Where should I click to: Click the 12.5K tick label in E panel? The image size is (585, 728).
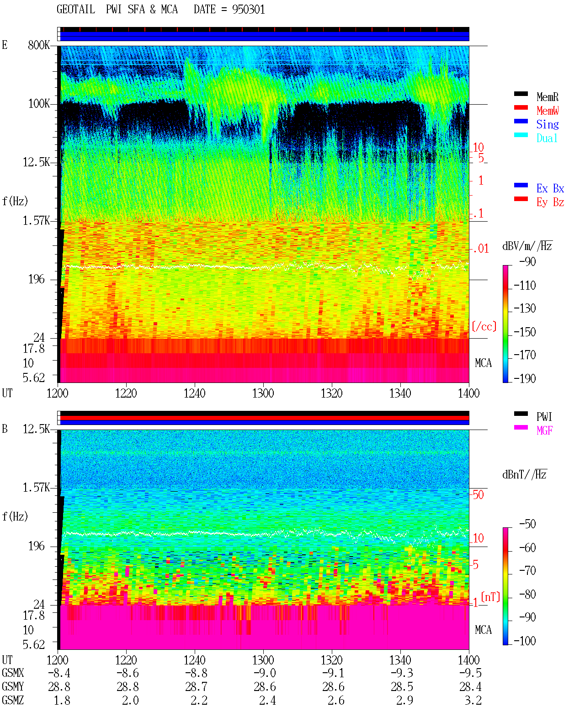click(37, 162)
